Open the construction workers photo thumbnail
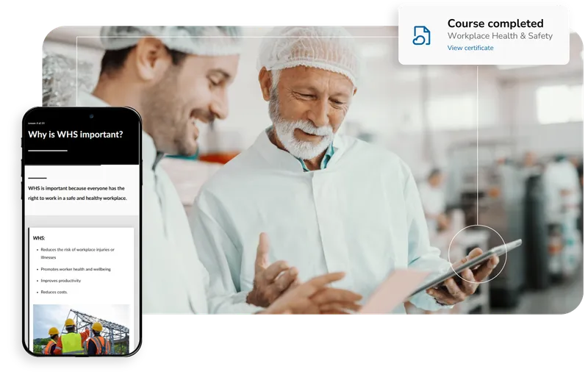588x380 pixels. tap(81, 329)
